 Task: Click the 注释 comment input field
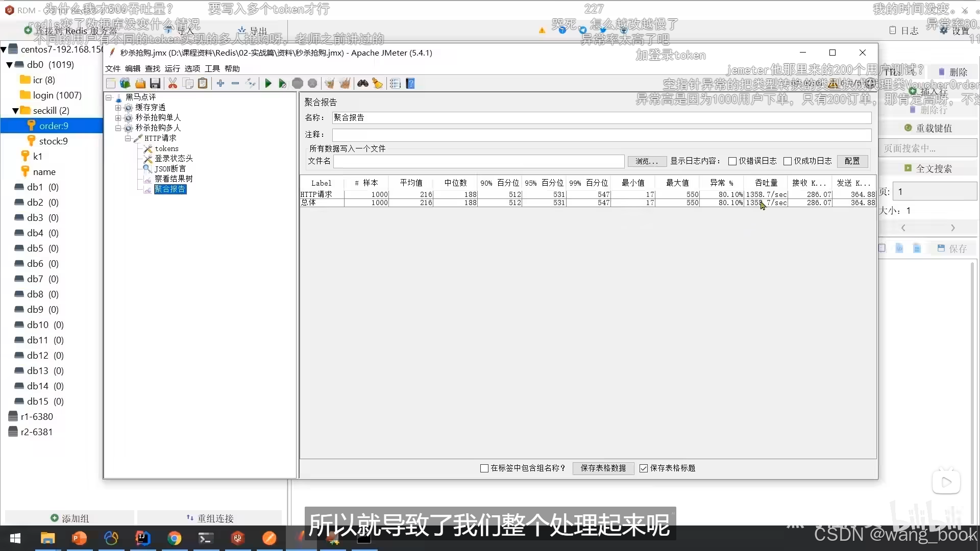tap(602, 135)
